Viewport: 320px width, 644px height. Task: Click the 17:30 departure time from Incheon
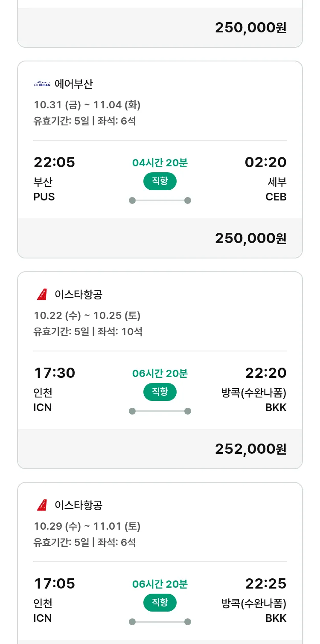(54, 373)
